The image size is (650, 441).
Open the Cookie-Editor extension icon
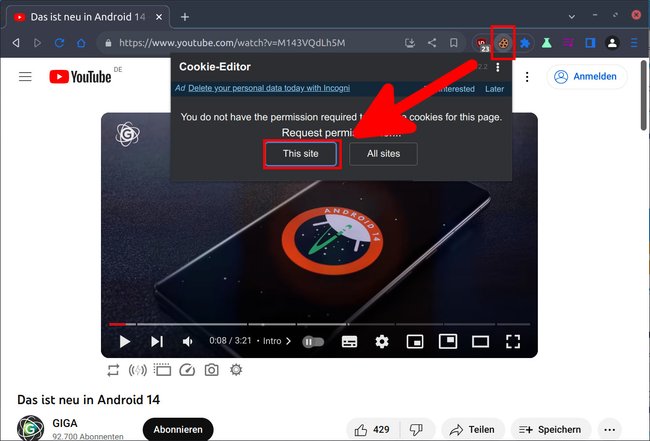pyautogui.click(x=503, y=43)
